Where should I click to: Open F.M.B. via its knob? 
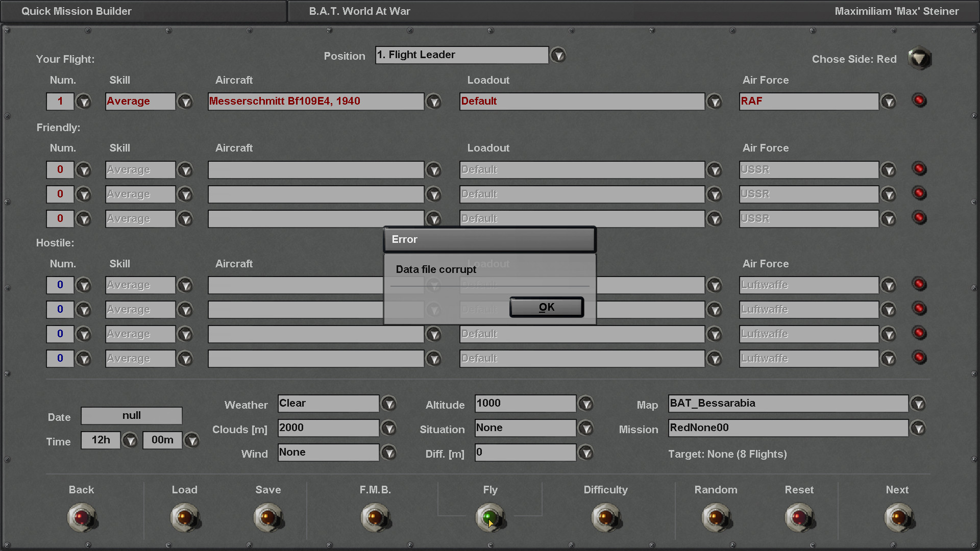pyautogui.click(x=375, y=517)
